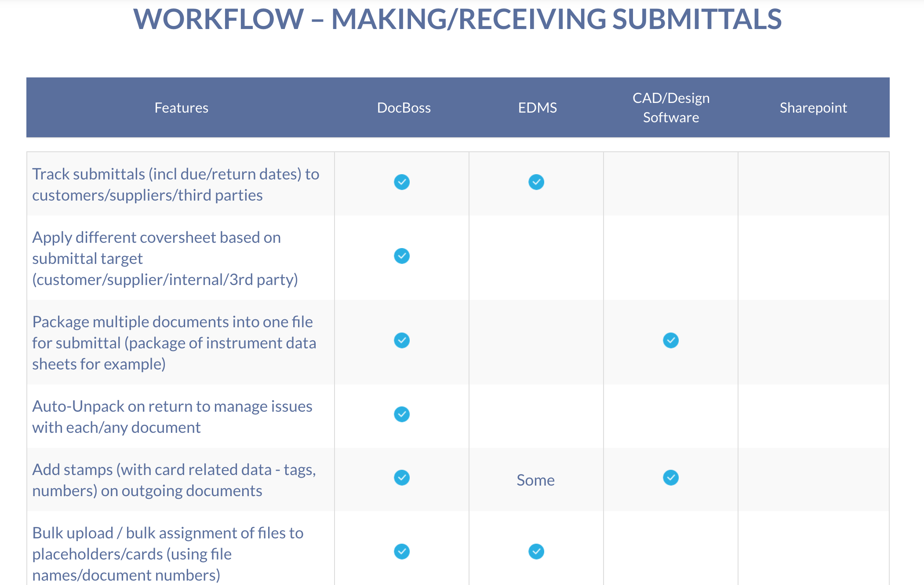The height and width of the screenshot is (585, 924).
Task: Click 'Apply different coversheet based on' feature text
Action: pyautogui.click(x=156, y=238)
